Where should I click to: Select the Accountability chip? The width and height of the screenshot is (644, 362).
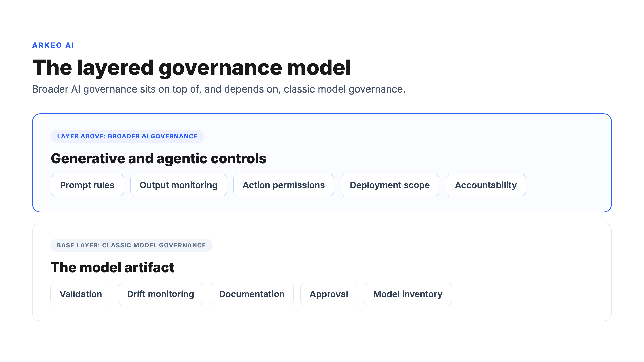[x=486, y=185]
